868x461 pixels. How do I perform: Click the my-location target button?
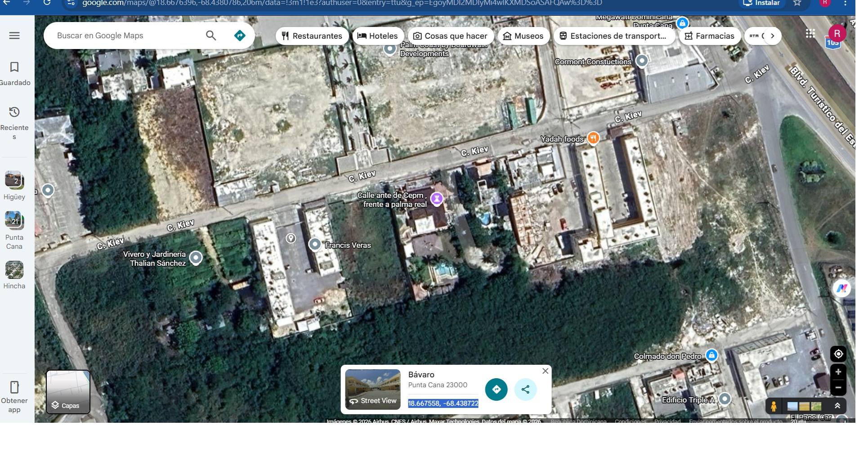tap(838, 354)
